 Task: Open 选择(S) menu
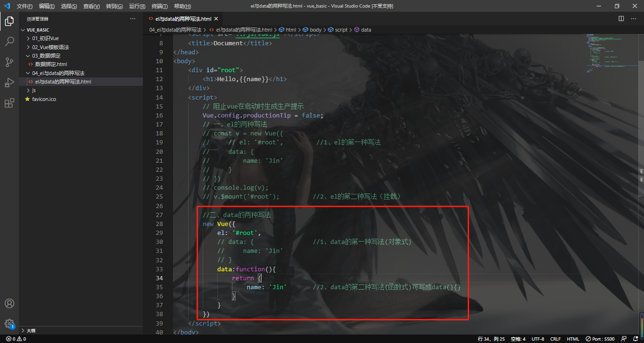69,6
